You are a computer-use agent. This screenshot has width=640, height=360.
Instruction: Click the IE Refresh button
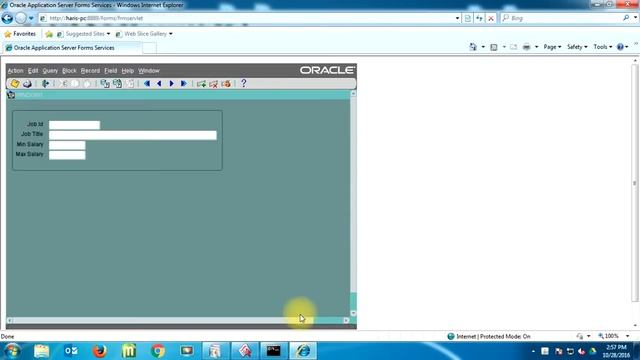click(479, 18)
